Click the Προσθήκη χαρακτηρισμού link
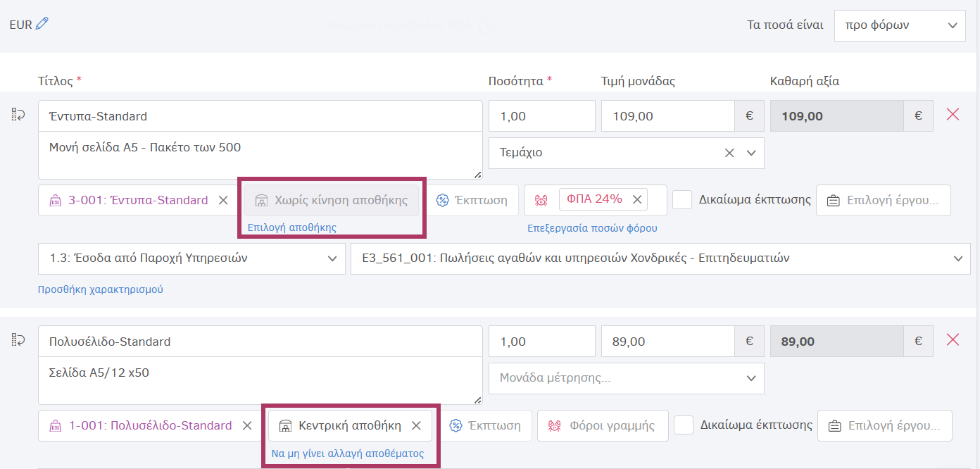The width and height of the screenshot is (980, 469). click(x=101, y=289)
